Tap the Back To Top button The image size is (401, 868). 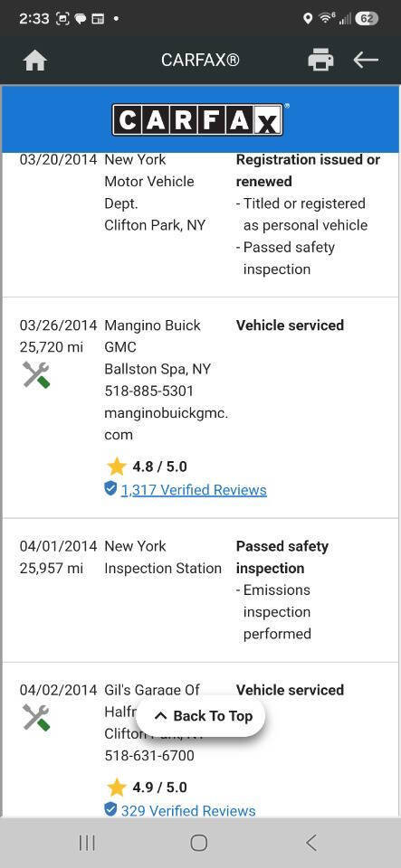click(201, 716)
